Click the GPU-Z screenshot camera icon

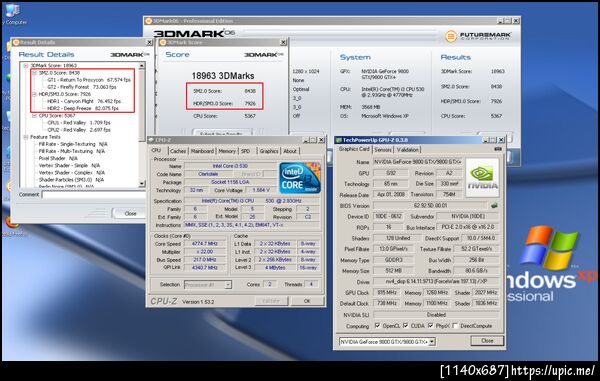pos(498,149)
